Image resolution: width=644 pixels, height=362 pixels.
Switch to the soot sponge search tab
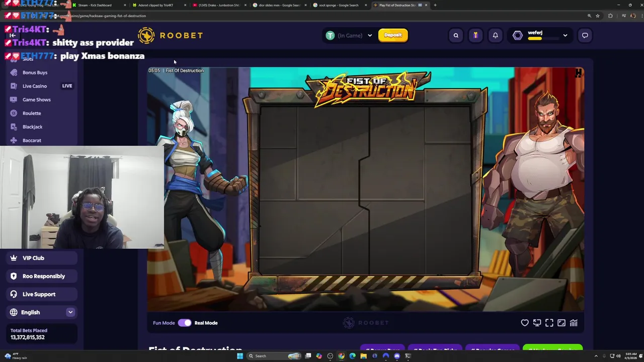pos(340,5)
